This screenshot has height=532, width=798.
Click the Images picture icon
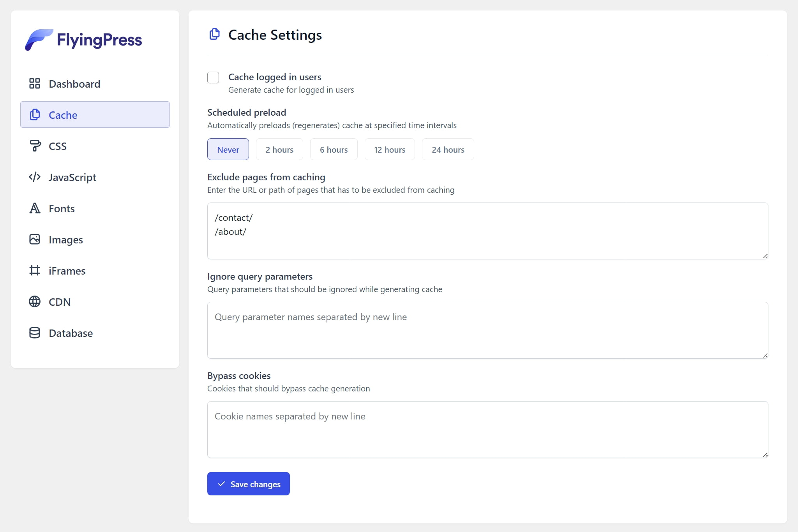35,239
